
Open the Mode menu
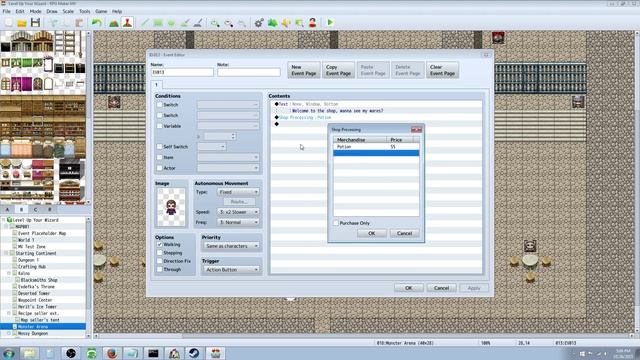(x=36, y=11)
